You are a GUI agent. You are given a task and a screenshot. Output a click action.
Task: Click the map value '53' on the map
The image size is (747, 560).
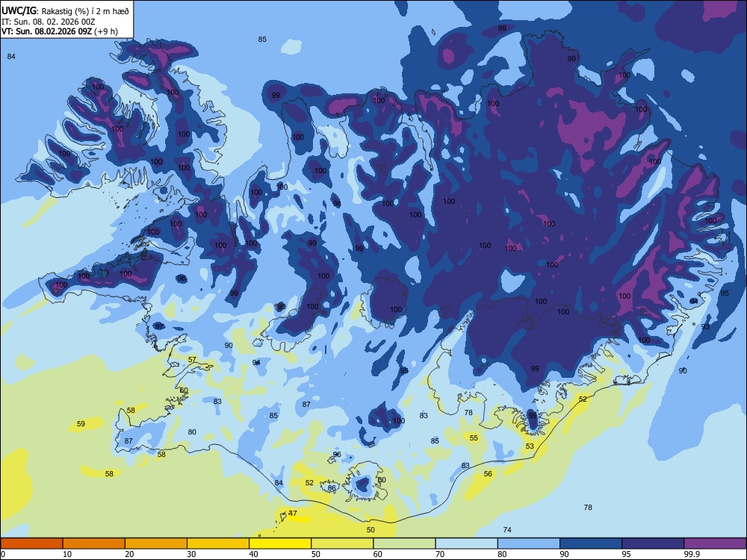[x=530, y=447]
